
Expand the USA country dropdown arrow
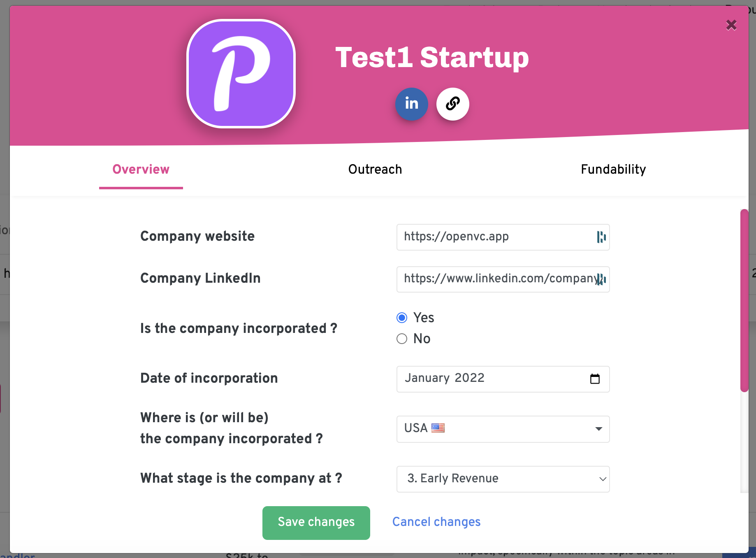point(599,429)
